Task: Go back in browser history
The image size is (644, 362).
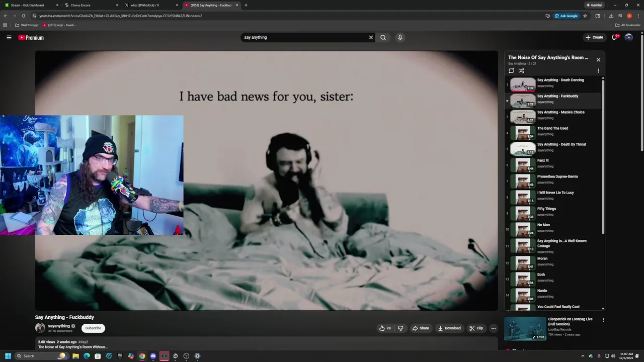Action: 6,16
